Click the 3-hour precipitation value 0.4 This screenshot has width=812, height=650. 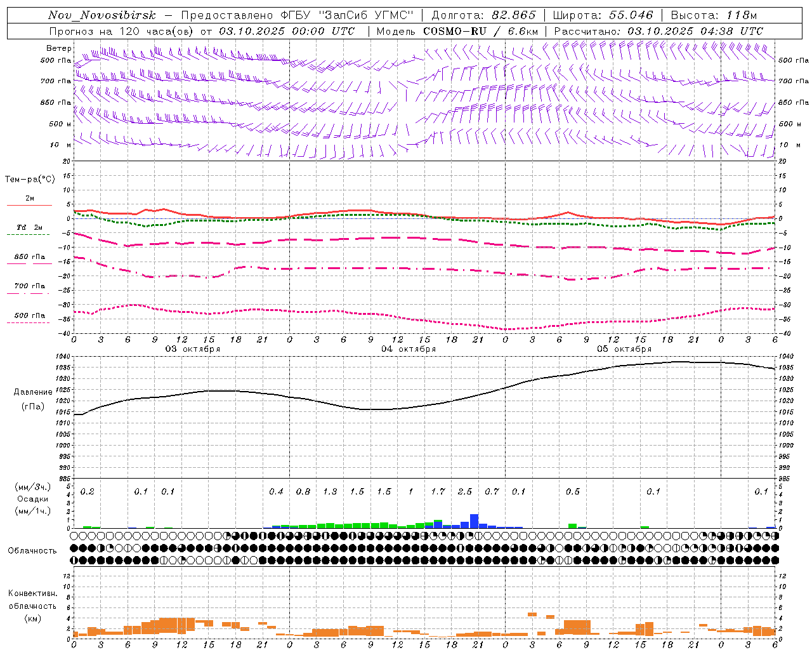(x=276, y=491)
